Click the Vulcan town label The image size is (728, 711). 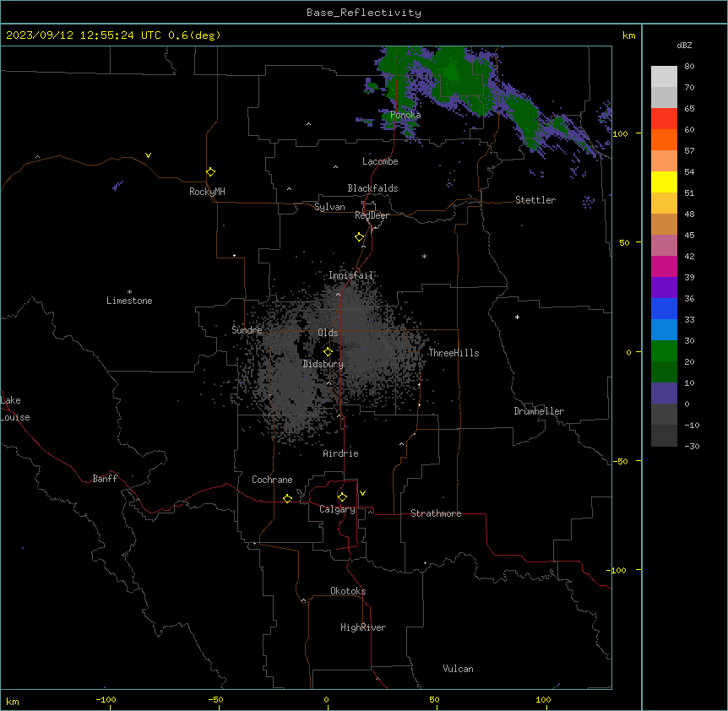458,669
